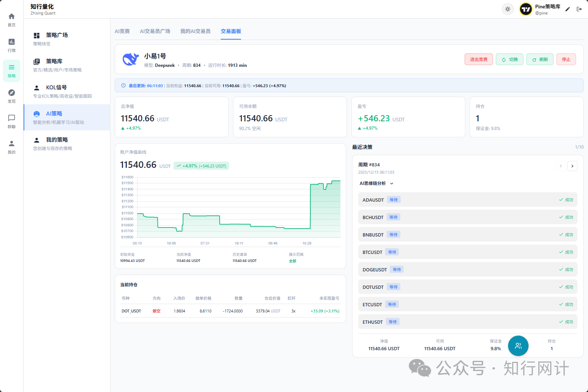Open the 群聊 chat icon

pos(12,121)
